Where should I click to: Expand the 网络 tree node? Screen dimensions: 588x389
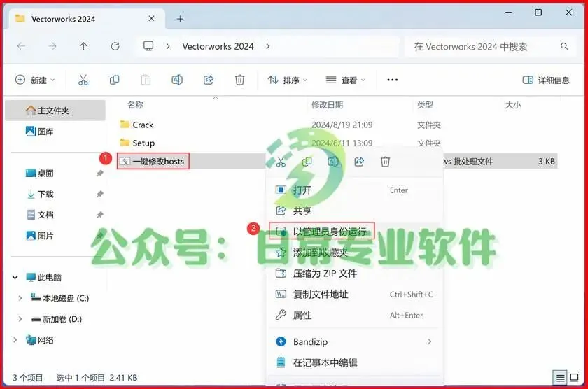pyautogui.click(x=15, y=340)
